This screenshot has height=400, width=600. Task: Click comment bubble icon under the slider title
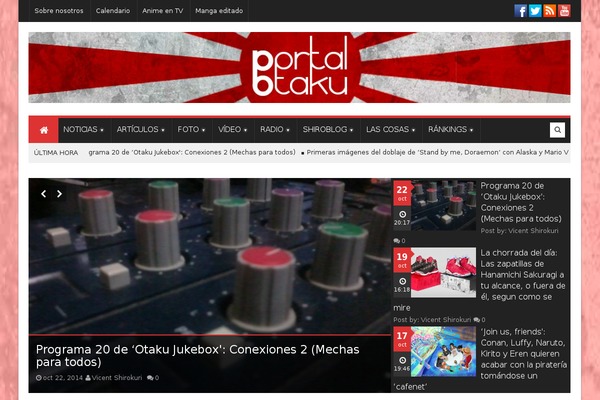(150, 378)
